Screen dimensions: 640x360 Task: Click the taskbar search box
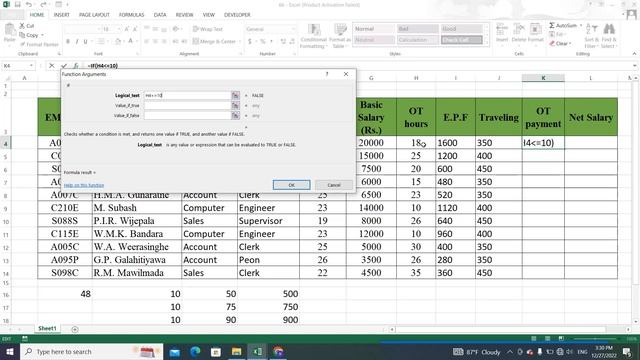click(x=92, y=351)
